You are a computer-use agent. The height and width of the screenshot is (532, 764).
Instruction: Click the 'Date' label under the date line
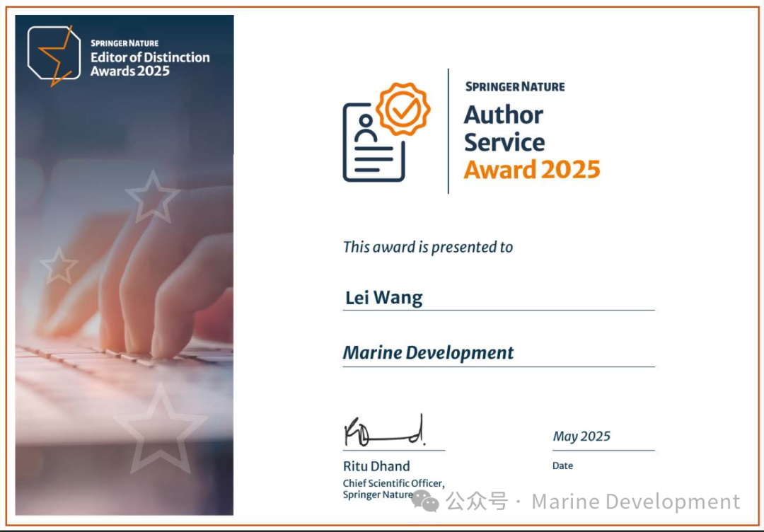562,466
